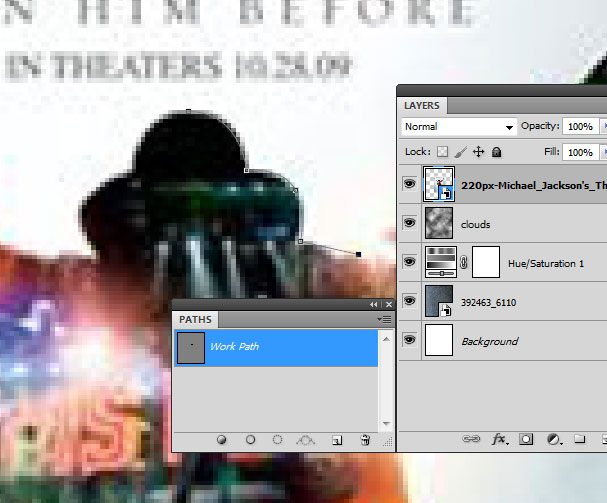Collapse the Paths panel with double arrows
The width and height of the screenshot is (607, 503).
coord(374,305)
